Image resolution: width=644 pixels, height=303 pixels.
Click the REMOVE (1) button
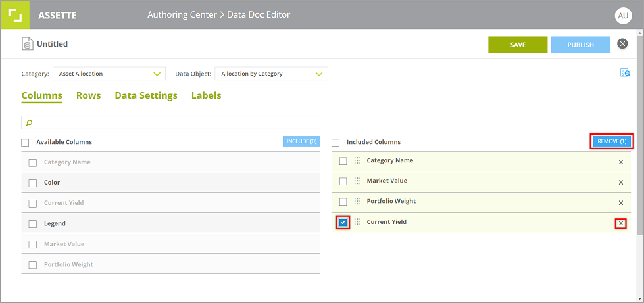[612, 141]
